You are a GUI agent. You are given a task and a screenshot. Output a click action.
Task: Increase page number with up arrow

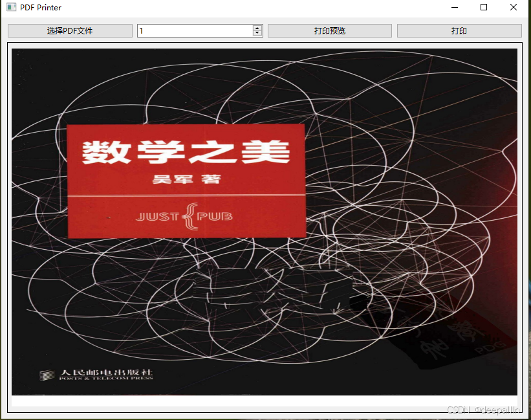point(257,28)
